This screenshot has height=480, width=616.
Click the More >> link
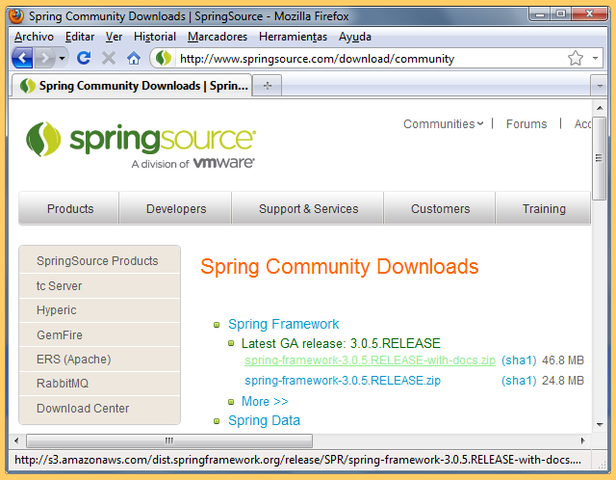(x=265, y=401)
